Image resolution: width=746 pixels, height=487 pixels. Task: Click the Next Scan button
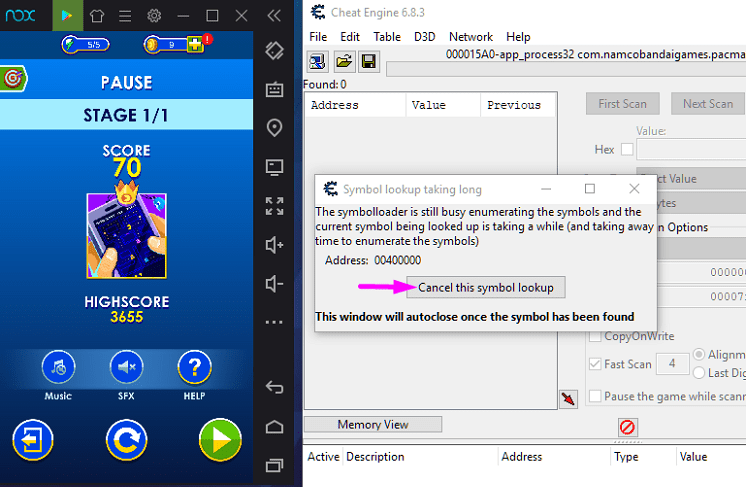tap(707, 104)
